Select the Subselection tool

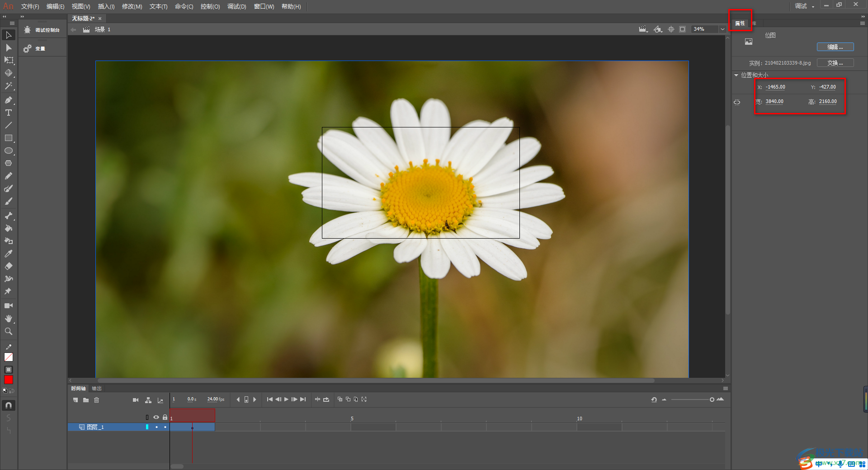point(9,47)
